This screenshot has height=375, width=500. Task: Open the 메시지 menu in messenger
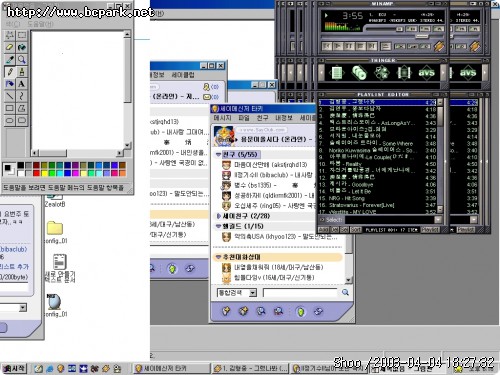[222, 118]
